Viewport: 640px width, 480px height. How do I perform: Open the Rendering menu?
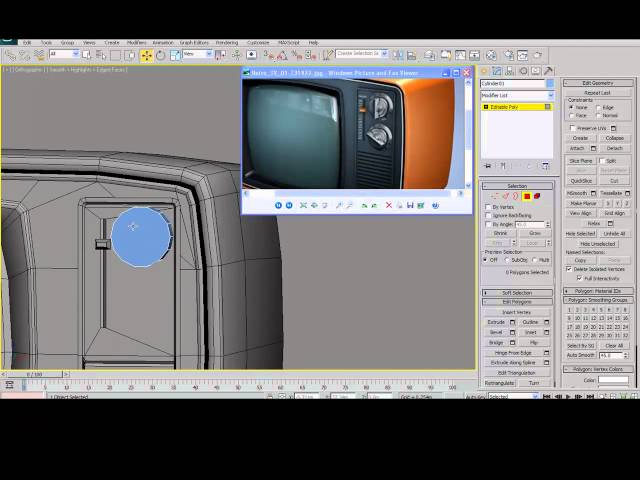(x=227, y=42)
